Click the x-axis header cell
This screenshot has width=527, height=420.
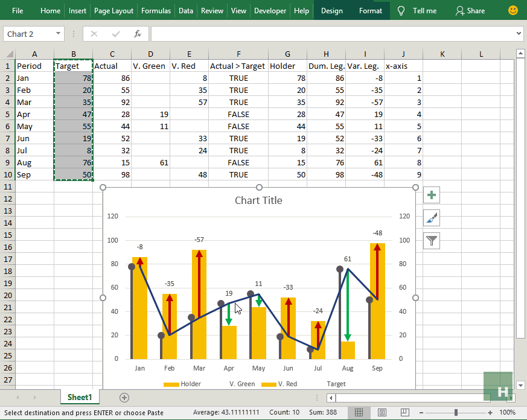[403, 66]
